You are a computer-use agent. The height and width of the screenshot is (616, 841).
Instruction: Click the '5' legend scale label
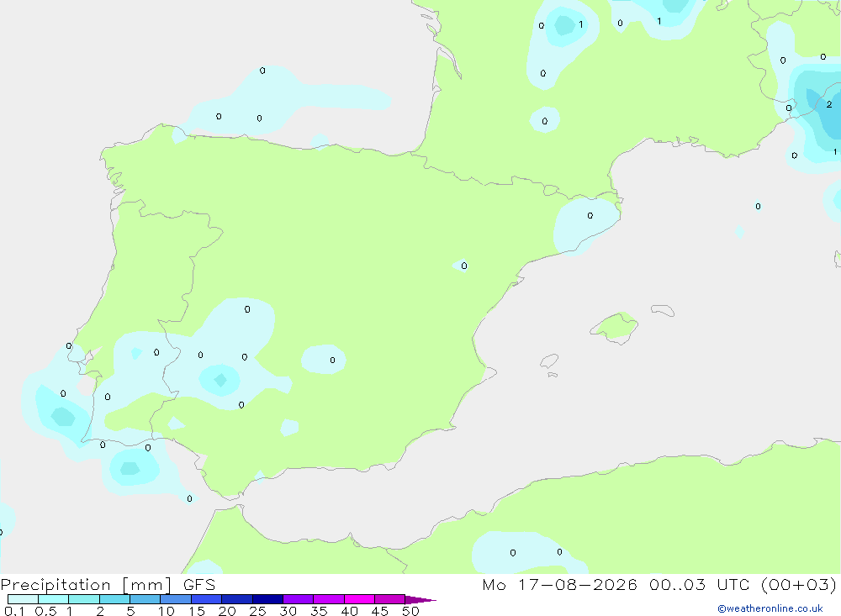[130, 611]
